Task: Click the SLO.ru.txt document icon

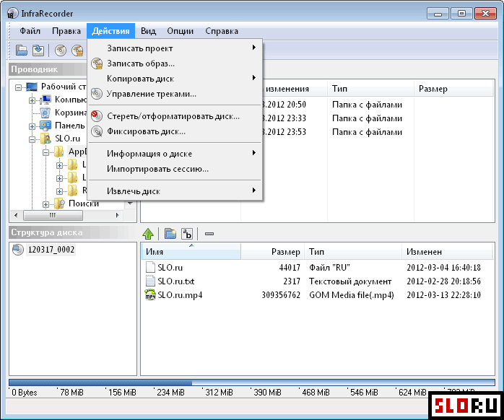Action: pyautogui.click(x=150, y=281)
